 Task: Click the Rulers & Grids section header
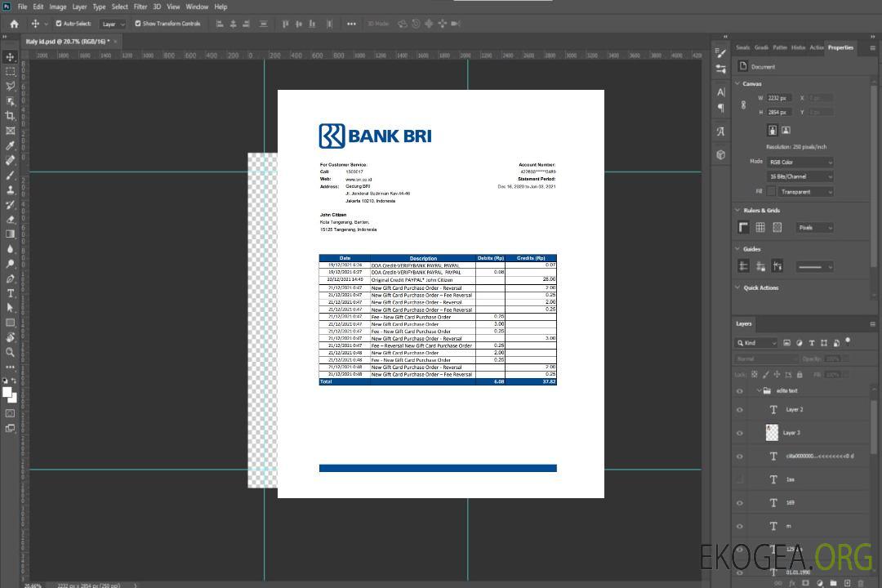tap(762, 211)
